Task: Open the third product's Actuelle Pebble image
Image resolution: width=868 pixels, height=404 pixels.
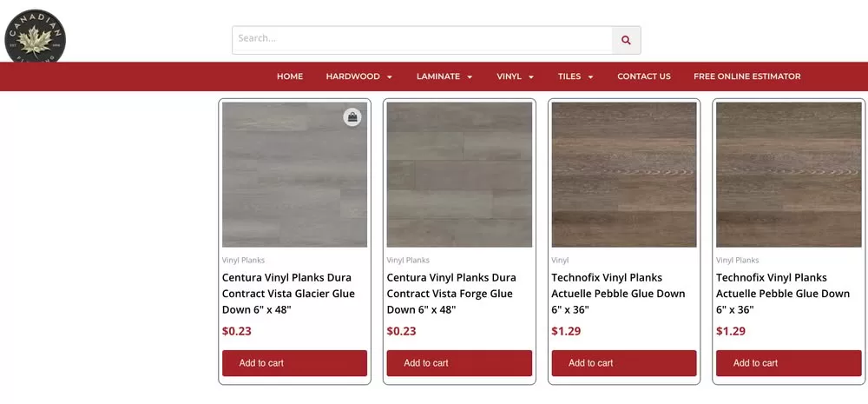Action: [624, 175]
